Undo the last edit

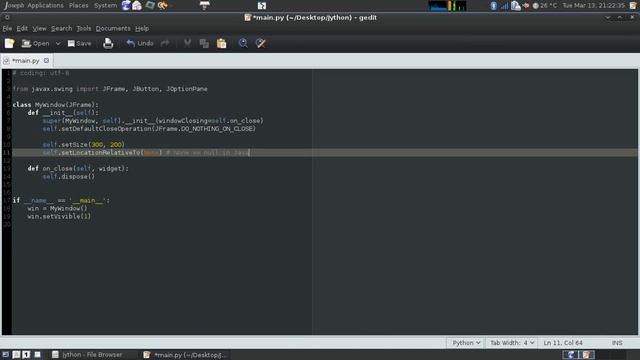pos(140,43)
